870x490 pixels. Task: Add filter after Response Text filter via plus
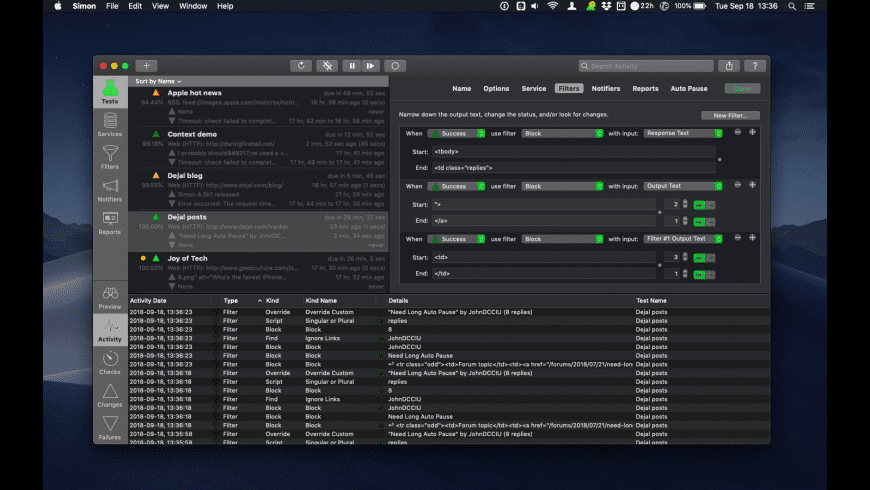pyautogui.click(x=752, y=132)
